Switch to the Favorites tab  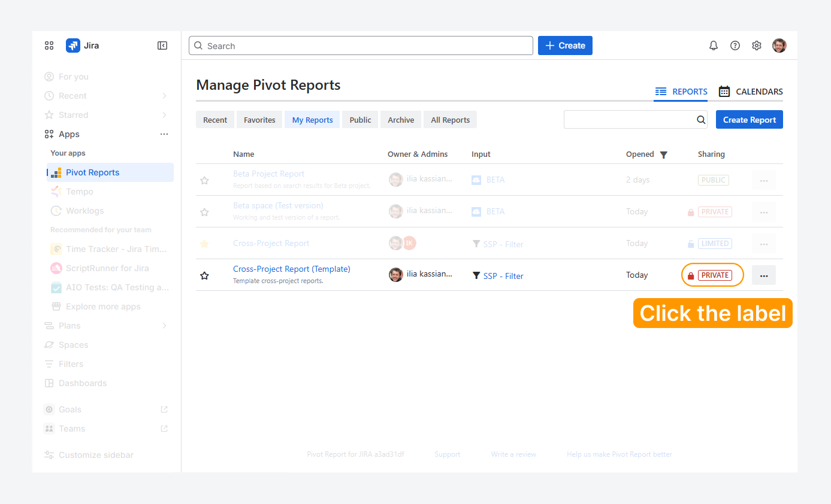(259, 120)
